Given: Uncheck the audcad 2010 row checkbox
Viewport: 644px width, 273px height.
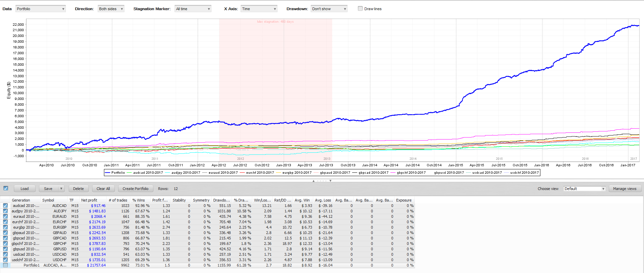Looking at the screenshot, I should point(5,206).
